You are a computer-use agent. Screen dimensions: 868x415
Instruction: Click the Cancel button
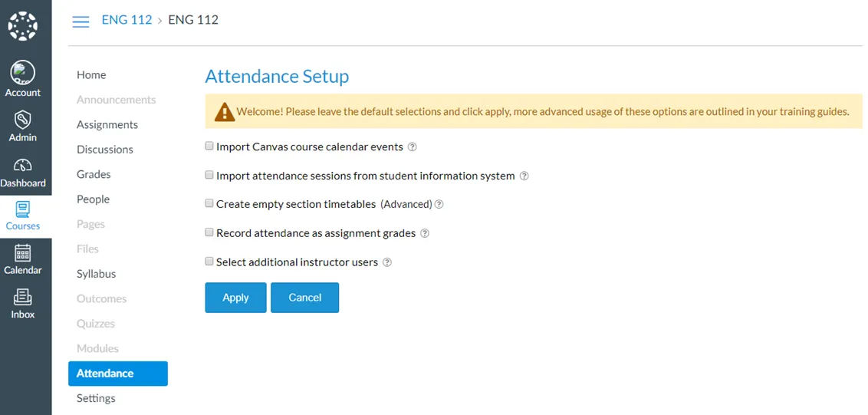tap(304, 298)
